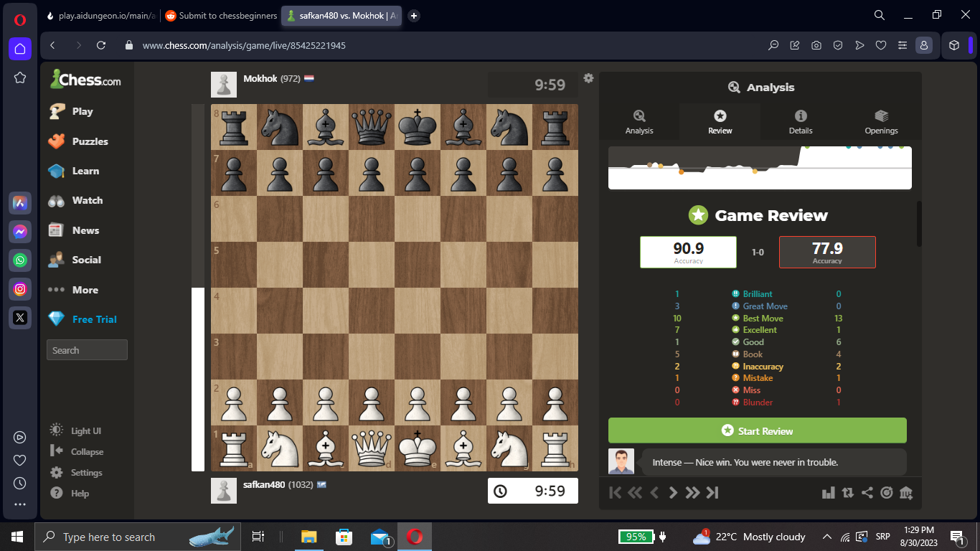This screenshot has width=980, height=551.
Task: Open the News section
Action: pyautogui.click(x=74, y=230)
